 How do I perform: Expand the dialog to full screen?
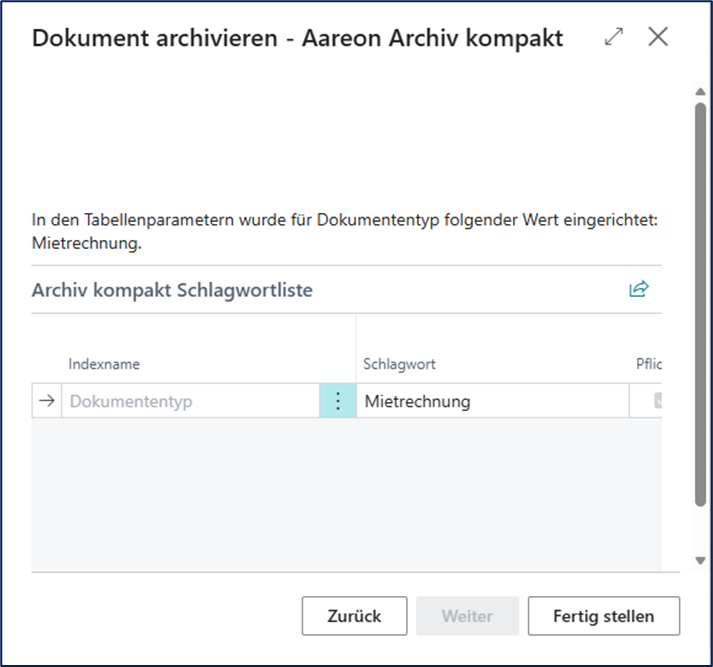tap(613, 37)
